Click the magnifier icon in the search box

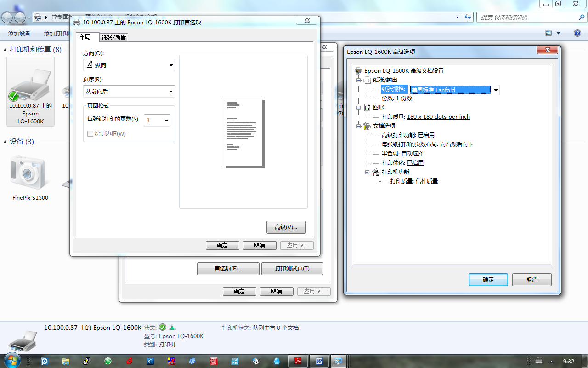[x=582, y=17]
